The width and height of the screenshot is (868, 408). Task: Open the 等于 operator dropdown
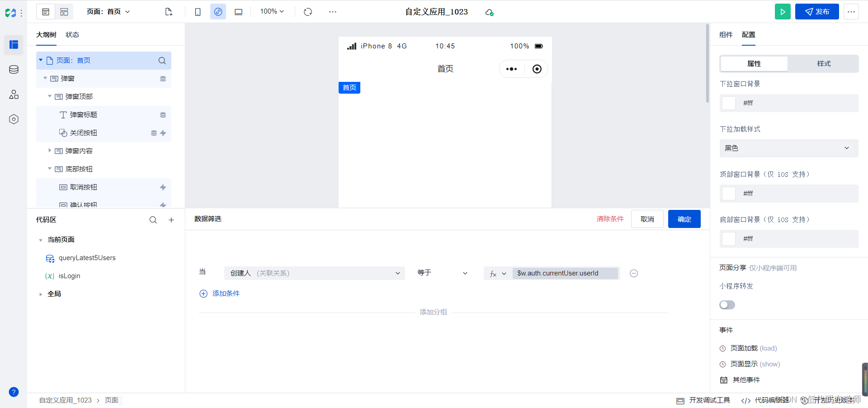tap(442, 273)
